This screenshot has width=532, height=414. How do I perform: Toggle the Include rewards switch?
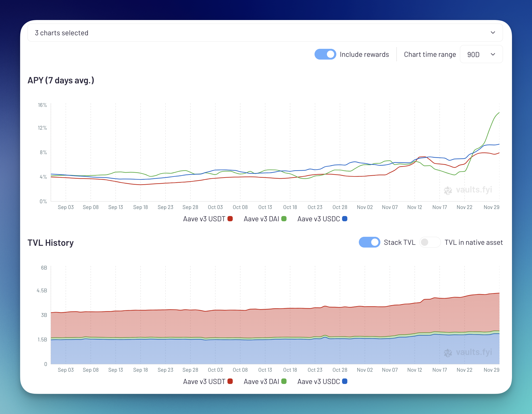pyautogui.click(x=325, y=54)
